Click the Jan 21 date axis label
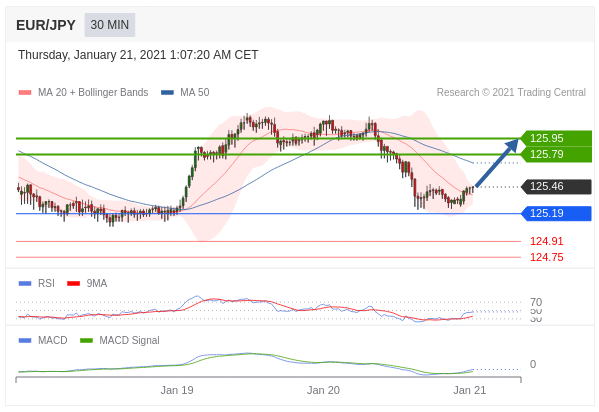The width and height of the screenshot is (599, 412). (x=469, y=390)
